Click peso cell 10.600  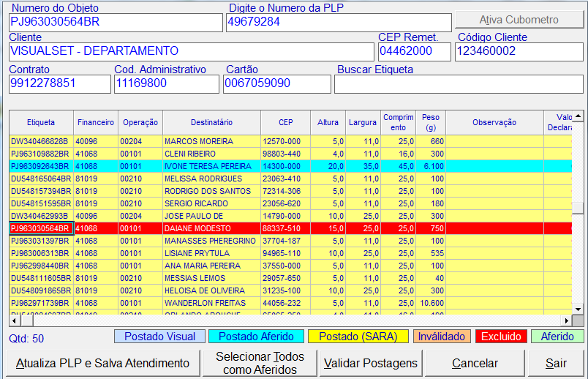click(x=431, y=303)
